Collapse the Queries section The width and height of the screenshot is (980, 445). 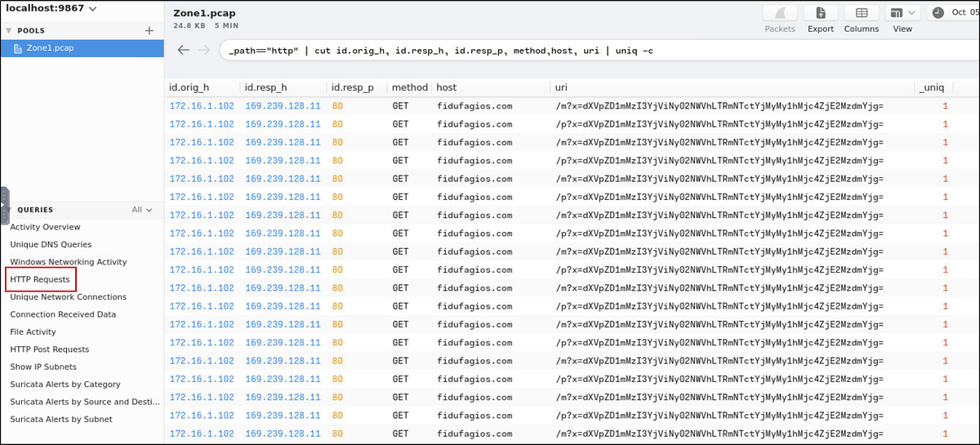click(9, 210)
